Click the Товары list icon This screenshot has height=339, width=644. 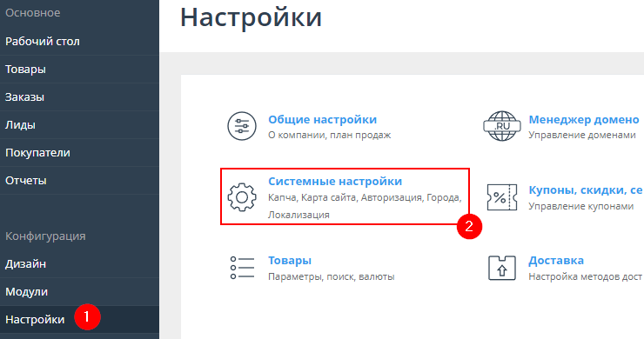[242, 268]
